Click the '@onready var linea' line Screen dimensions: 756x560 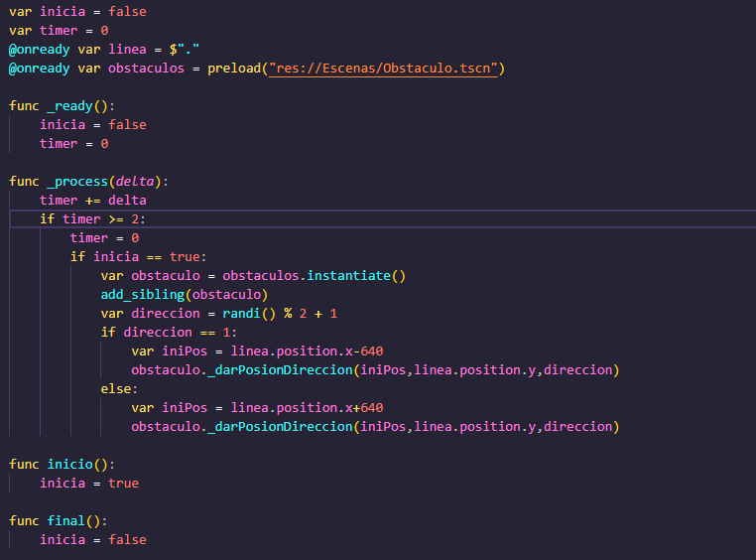(x=103, y=50)
